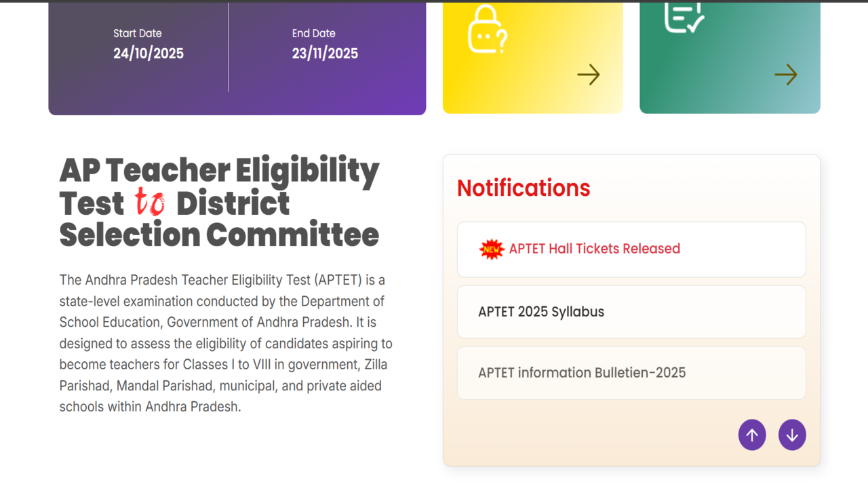Open APTET information Bulletien-2025 notification
The height and width of the screenshot is (488, 868).
(x=582, y=373)
